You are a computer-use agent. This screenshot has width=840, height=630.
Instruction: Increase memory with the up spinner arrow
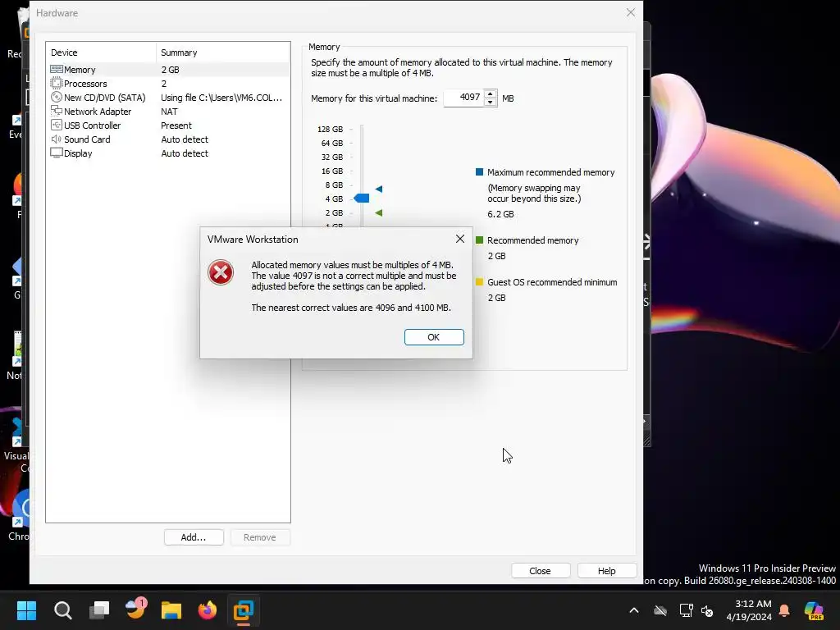(490, 94)
